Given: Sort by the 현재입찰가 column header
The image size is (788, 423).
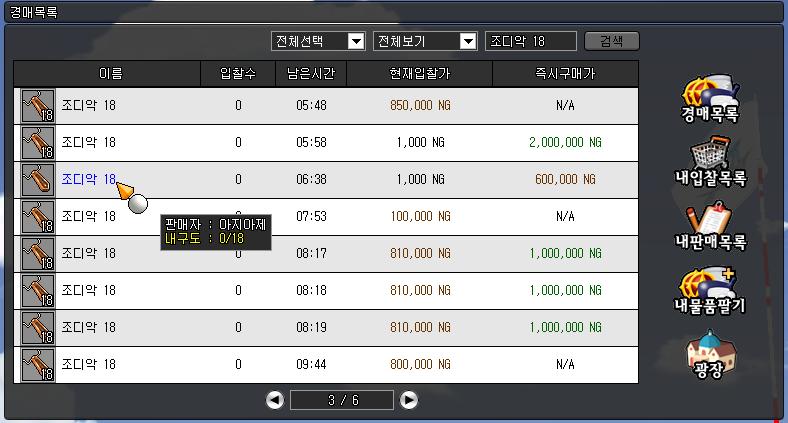Looking at the screenshot, I should 420,74.
